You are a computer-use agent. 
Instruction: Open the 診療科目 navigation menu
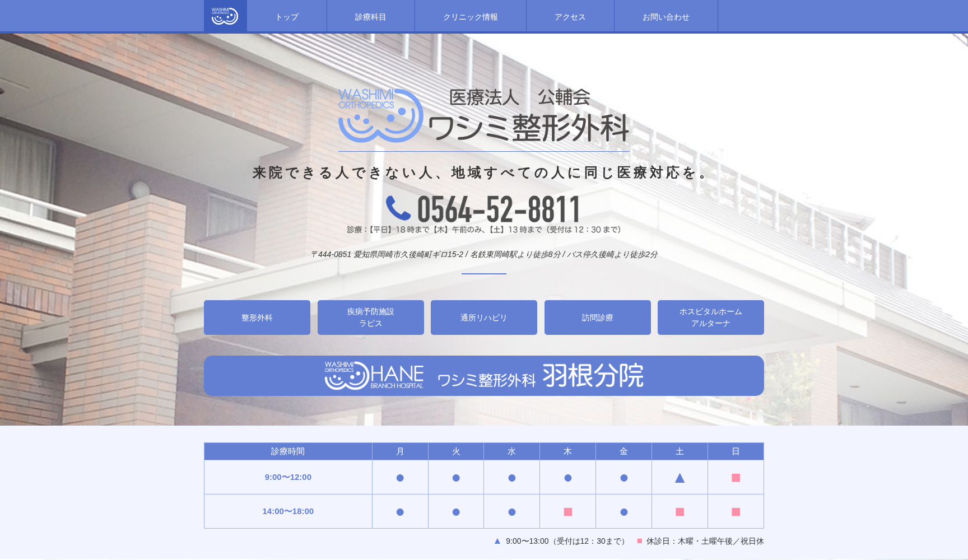pyautogui.click(x=370, y=16)
